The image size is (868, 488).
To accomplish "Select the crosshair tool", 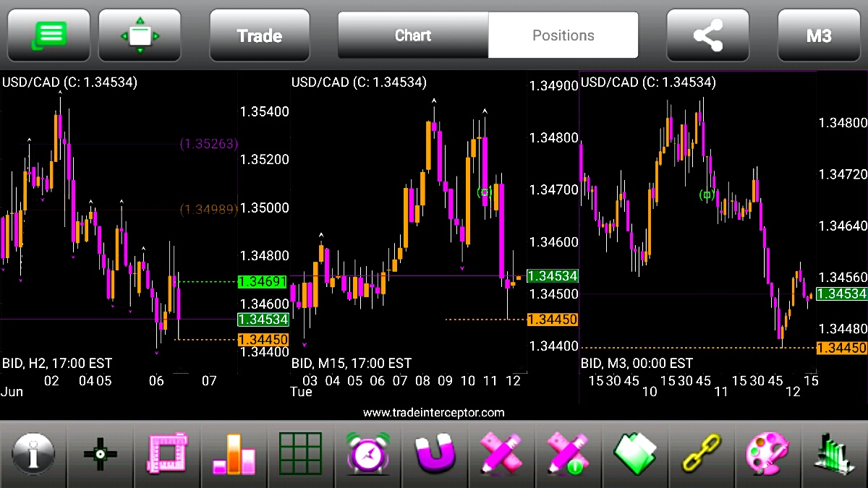I will point(101,455).
